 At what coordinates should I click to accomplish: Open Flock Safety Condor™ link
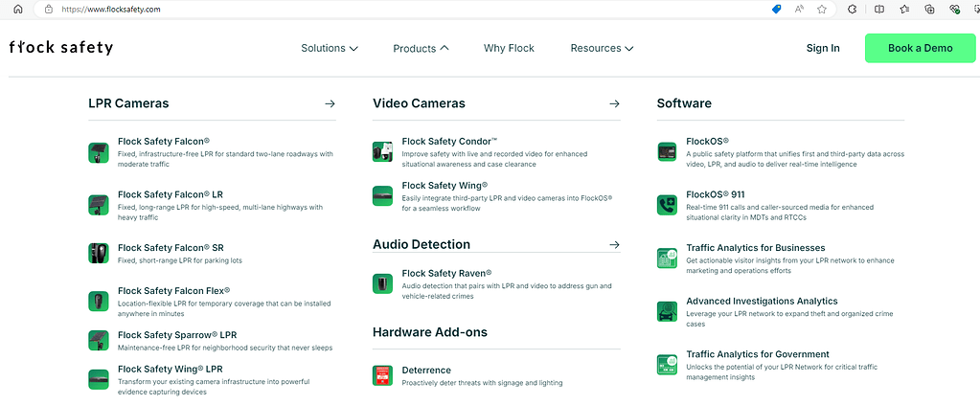click(x=450, y=142)
